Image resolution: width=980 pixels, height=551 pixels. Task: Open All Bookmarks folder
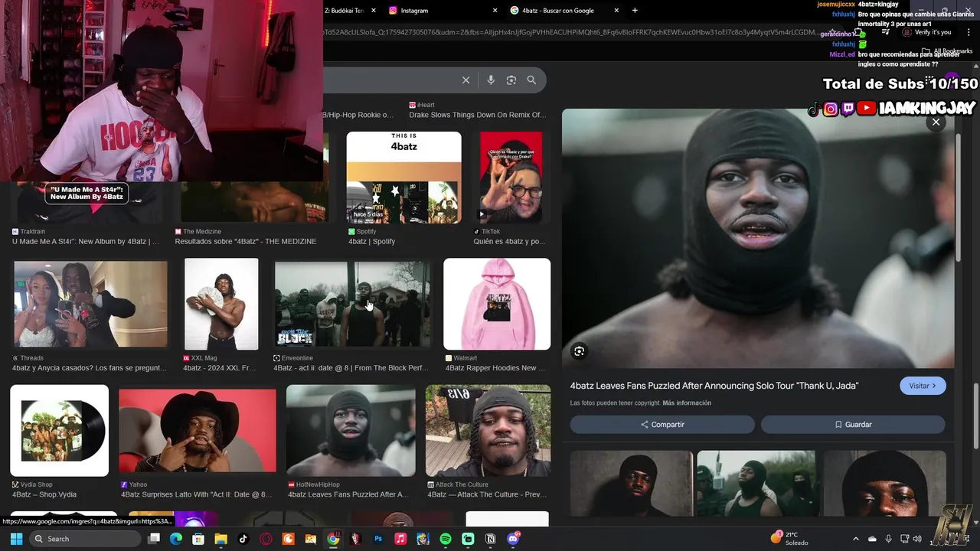947,51
